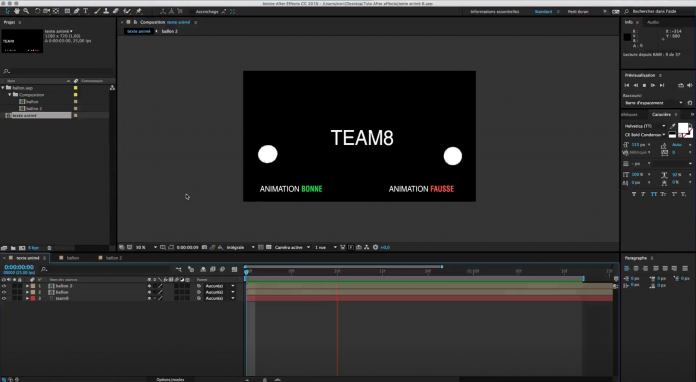Image resolution: width=696 pixels, height=382 pixels.
Task: Align paragraph text left
Action: (627, 268)
